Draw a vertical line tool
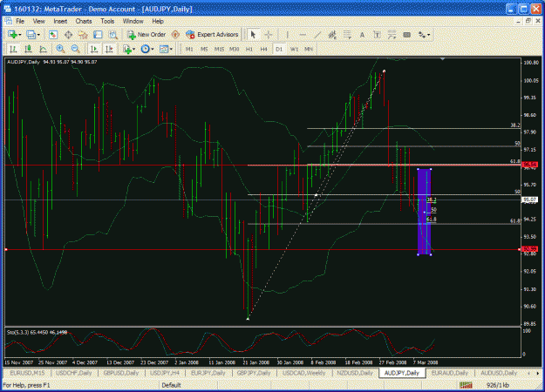 pyautogui.click(x=287, y=35)
